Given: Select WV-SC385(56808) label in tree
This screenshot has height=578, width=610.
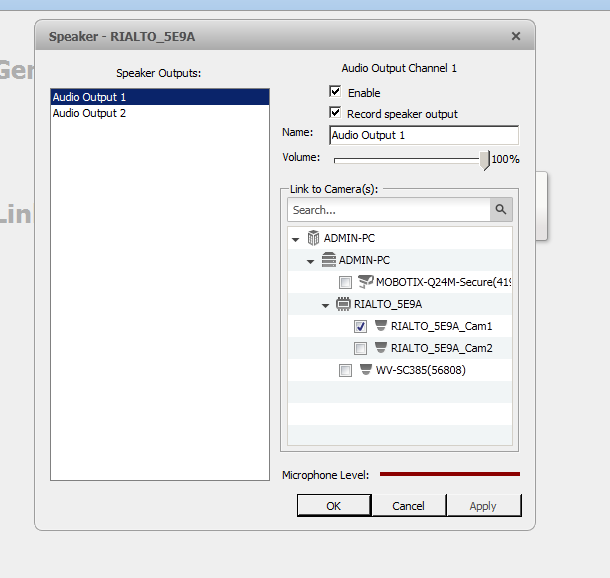Looking at the screenshot, I should (x=421, y=370).
